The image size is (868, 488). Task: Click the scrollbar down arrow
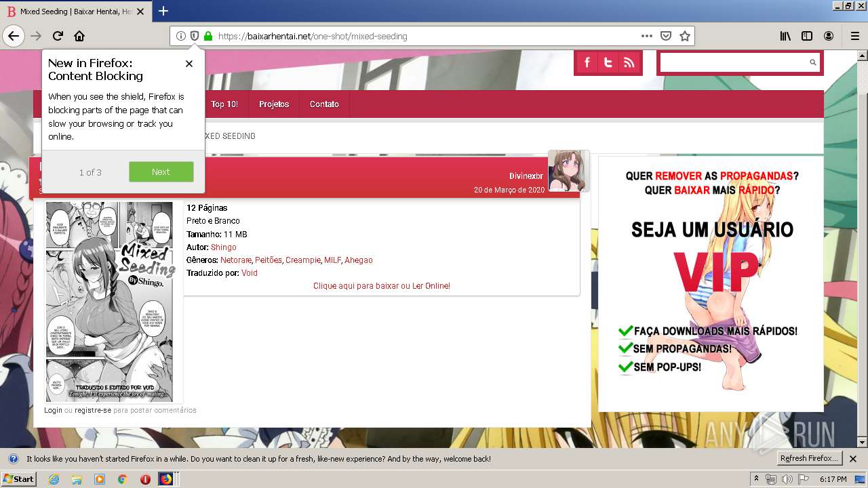point(863,443)
